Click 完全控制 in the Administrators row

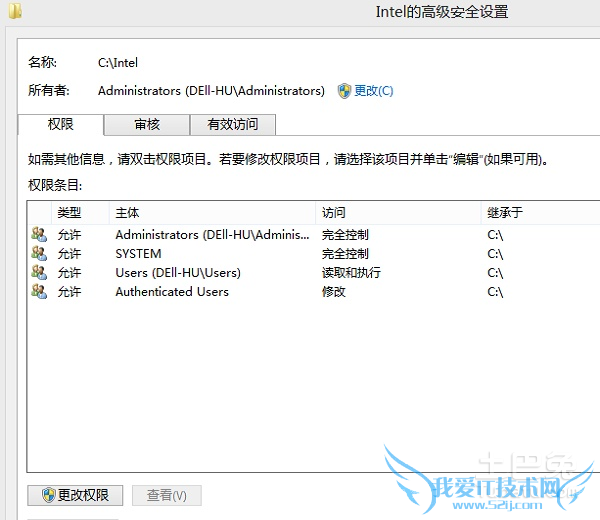[x=345, y=235]
